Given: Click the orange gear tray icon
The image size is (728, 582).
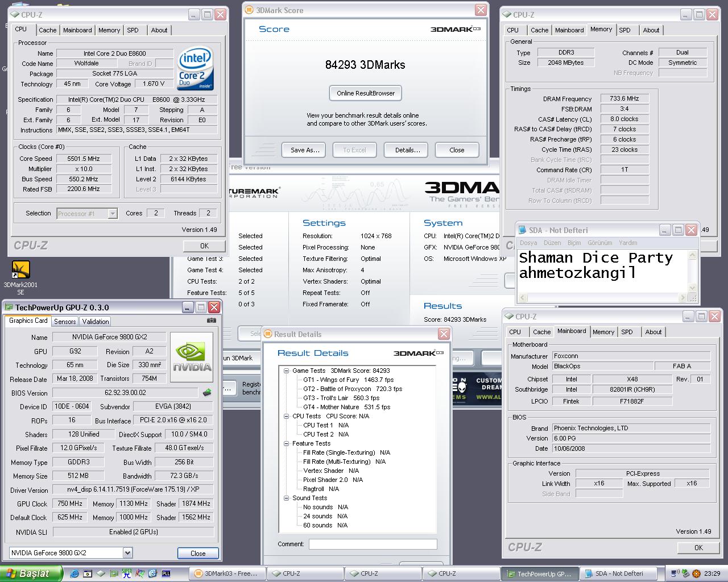Looking at the screenshot, I should 695,573.
